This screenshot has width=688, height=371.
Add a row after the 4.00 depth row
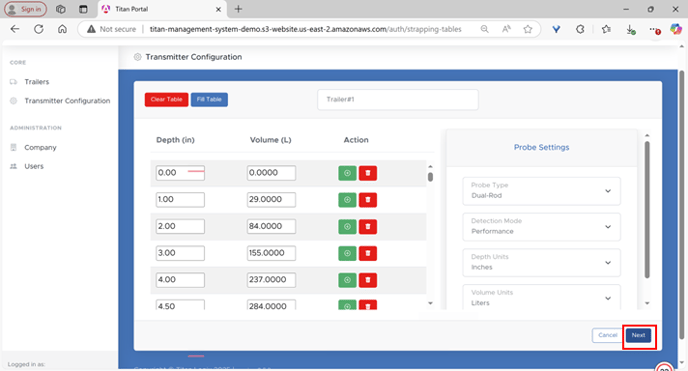[347, 280]
